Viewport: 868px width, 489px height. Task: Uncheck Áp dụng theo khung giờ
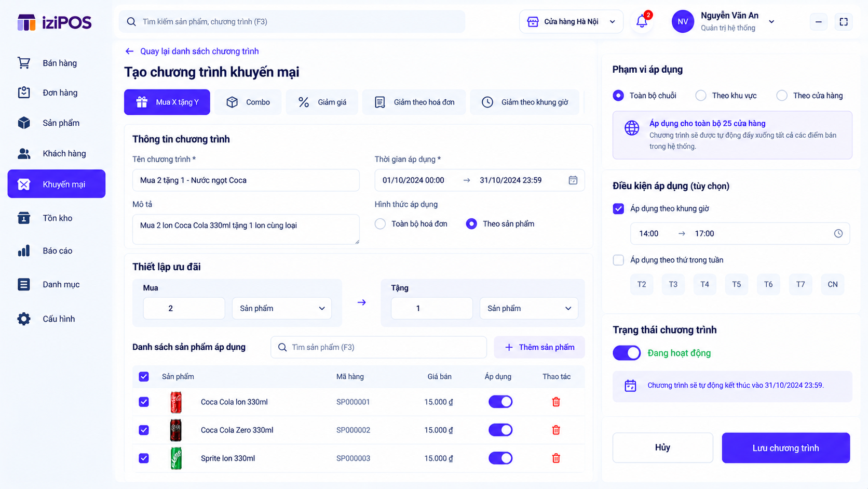pos(618,208)
